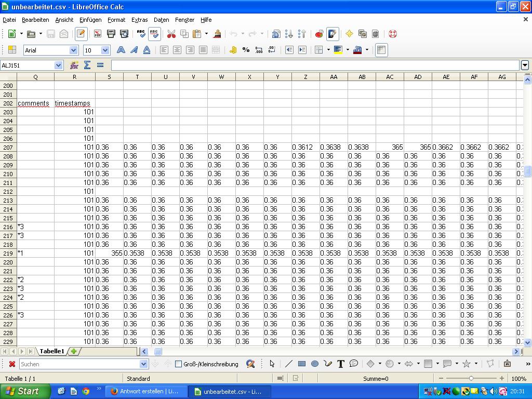Click the Navigator star icon
This screenshot has width=532, height=399.
[349, 34]
